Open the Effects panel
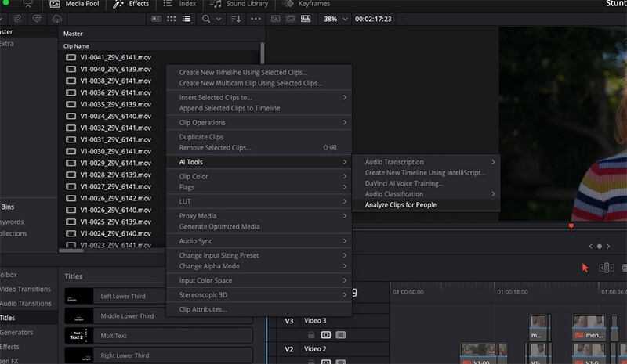Image resolution: width=627 pixels, height=364 pixels. click(131, 4)
